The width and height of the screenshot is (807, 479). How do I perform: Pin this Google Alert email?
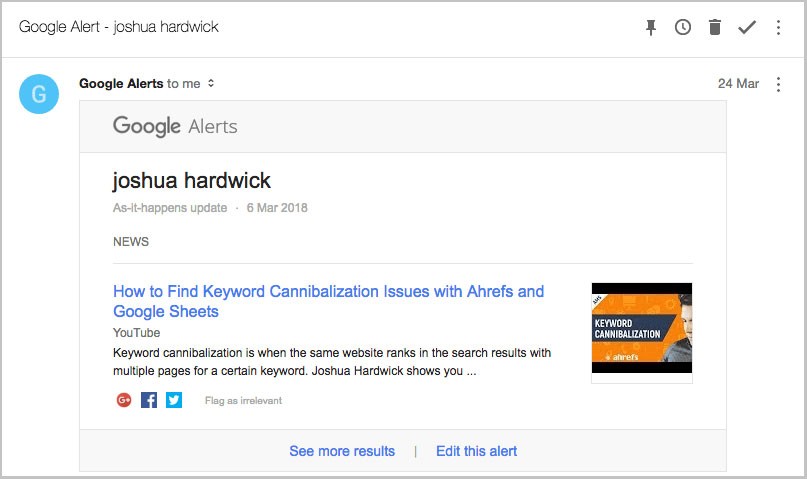(651, 27)
